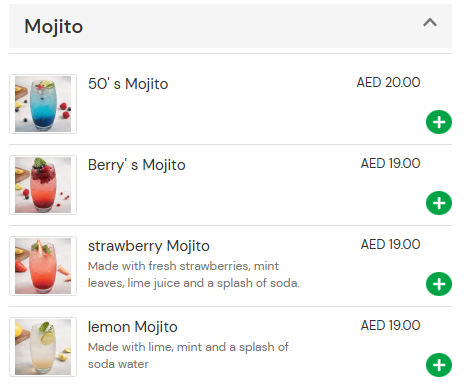Click the AED 20.00 price label
Viewport: 464px width, 390px height.
pos(388,82)
